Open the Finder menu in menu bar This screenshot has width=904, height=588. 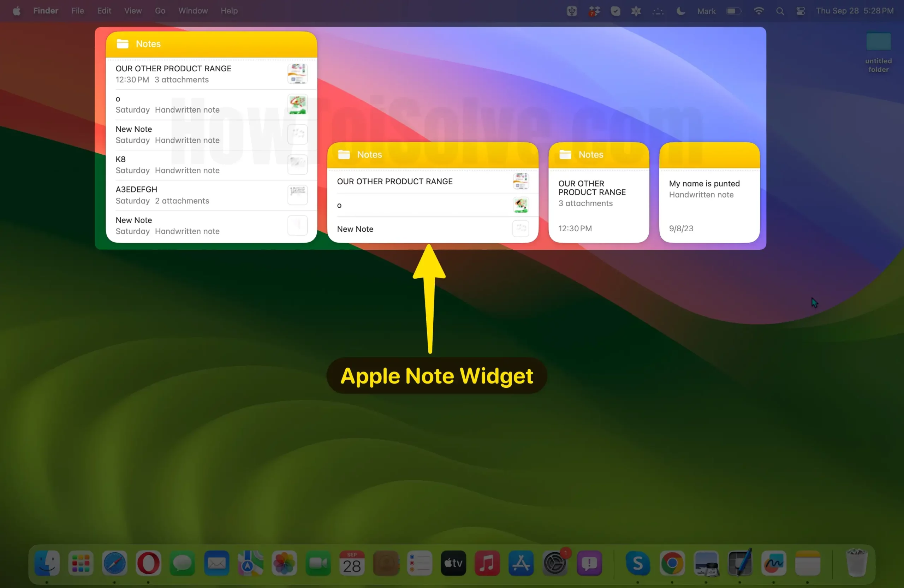click(46, 11)
